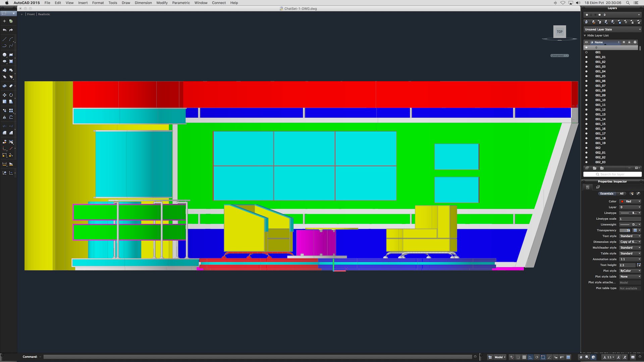The width and height of the screenshot is (644, 362).
Task: Collapse the Hide Layer List disclosure triangle
Action: [585, 36]
